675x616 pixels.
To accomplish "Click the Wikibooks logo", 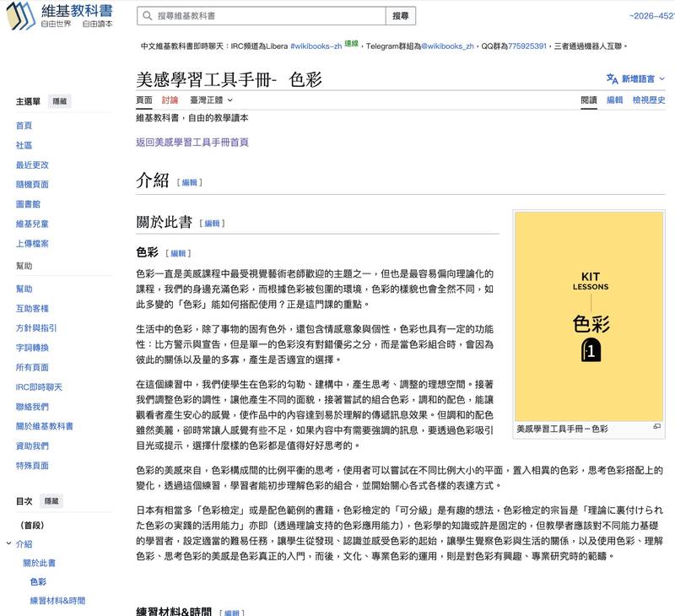I will pos(60,16).
